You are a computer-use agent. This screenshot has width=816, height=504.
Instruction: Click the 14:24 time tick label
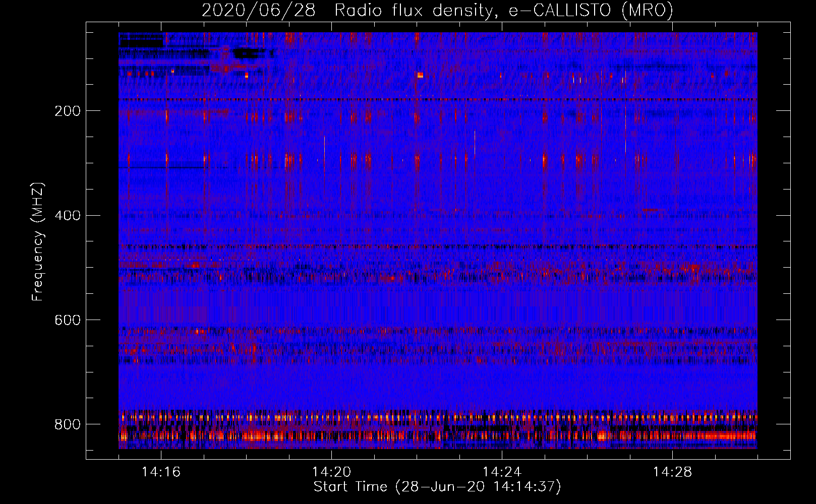pyautogui.click(x=502, y=472)
